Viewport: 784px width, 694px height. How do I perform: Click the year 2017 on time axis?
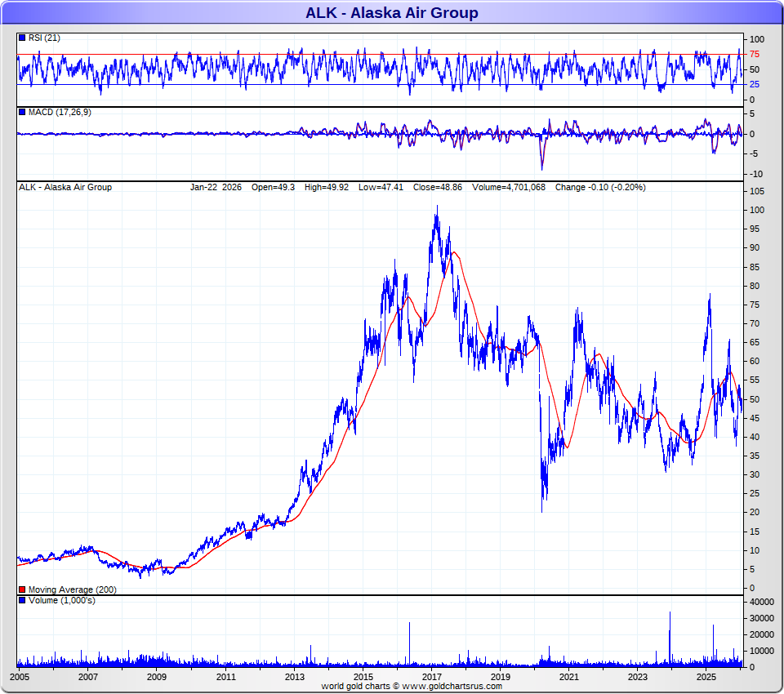(432, 677)
